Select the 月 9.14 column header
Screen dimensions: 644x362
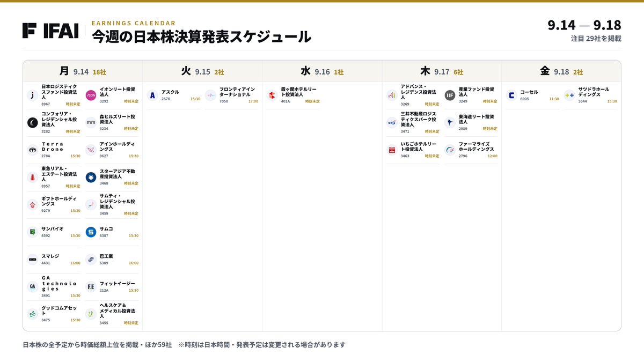(x=83, y=71)
